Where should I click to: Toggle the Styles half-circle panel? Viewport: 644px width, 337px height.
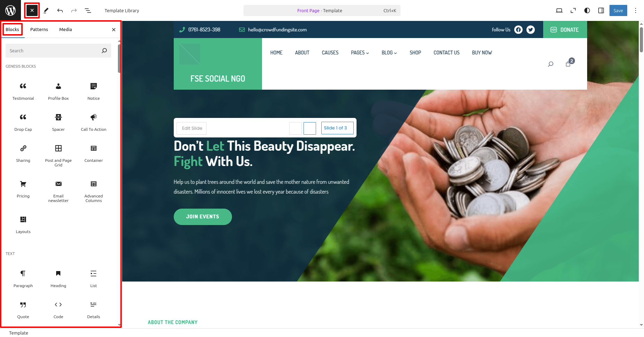[x=587, y=10]
